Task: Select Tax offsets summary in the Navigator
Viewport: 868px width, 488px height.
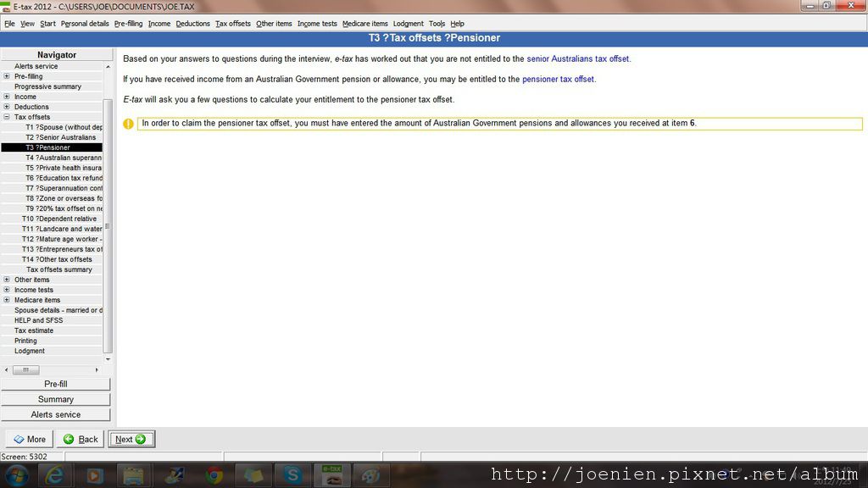Action: (59, 269)
